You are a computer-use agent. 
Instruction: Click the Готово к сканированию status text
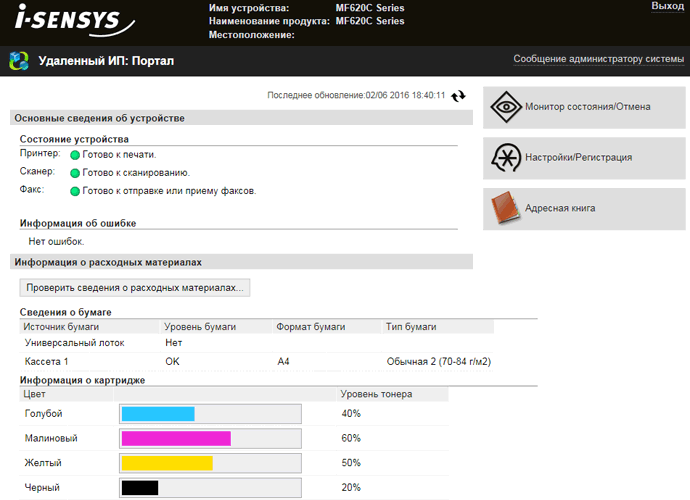(x=136, y=173)
